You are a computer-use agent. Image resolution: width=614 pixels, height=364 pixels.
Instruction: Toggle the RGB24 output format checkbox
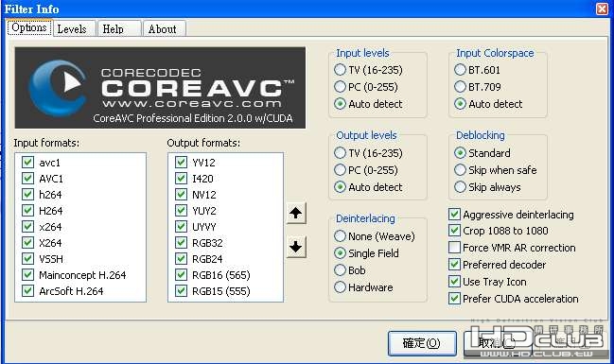coord(181,258)
